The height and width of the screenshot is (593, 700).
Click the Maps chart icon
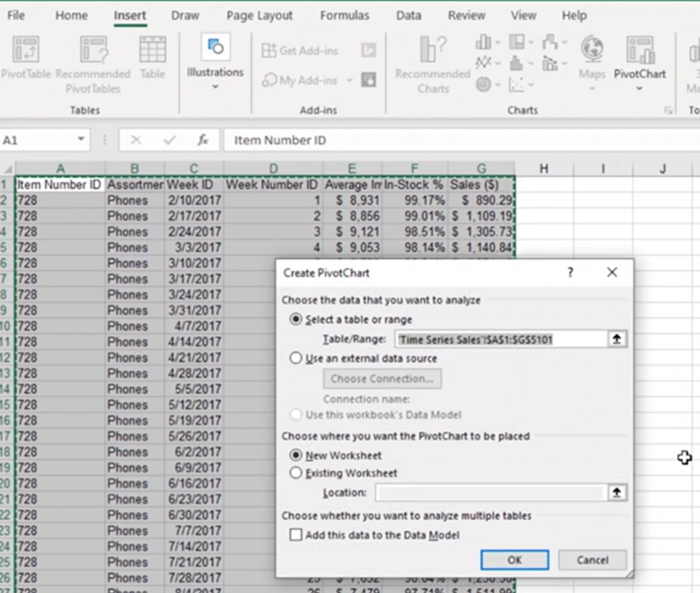[592, 57]
